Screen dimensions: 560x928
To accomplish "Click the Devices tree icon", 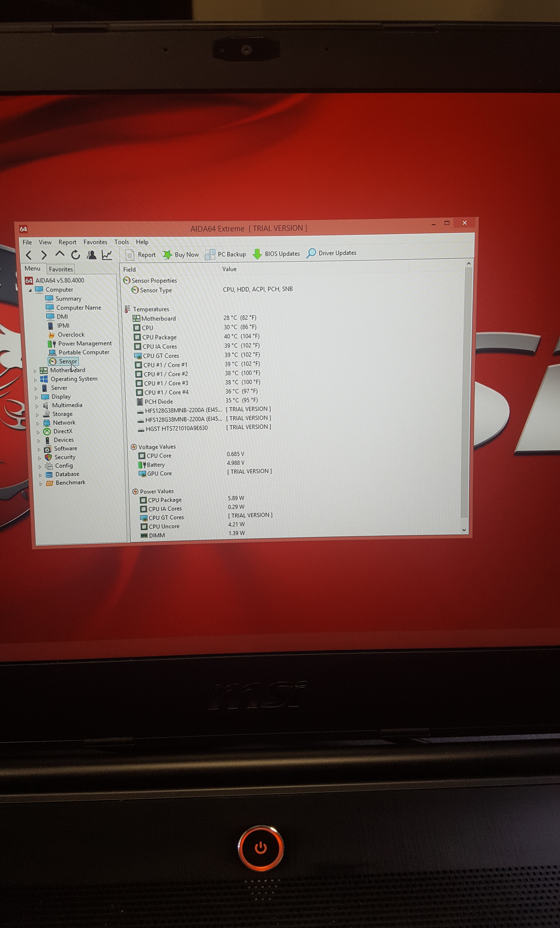I will pos(47,440).
